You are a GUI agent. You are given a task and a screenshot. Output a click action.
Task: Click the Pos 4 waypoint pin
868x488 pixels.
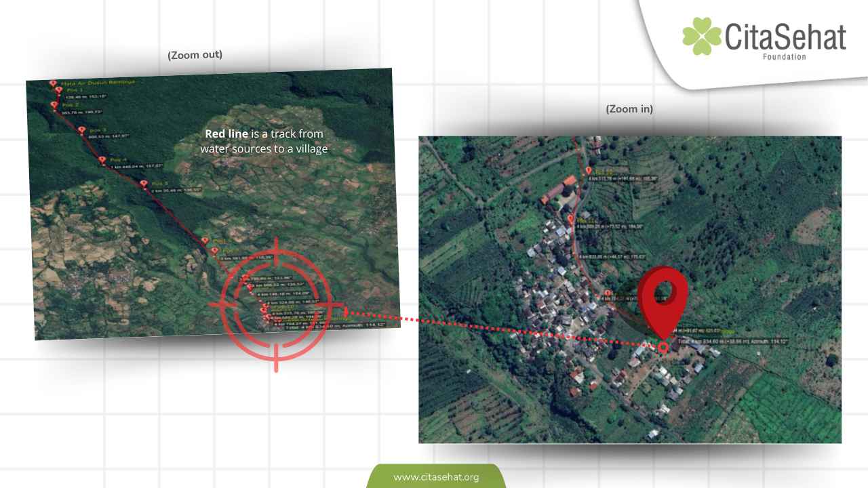102,161
